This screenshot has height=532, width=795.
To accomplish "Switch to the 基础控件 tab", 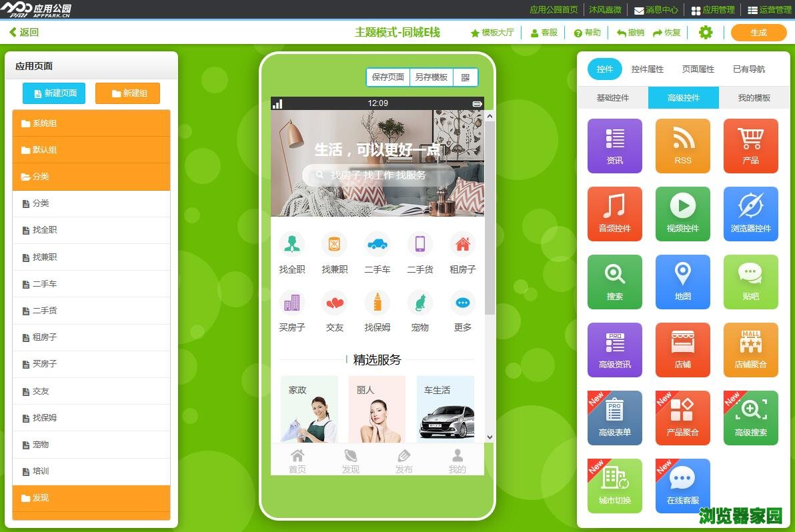I will coord(612,97).
